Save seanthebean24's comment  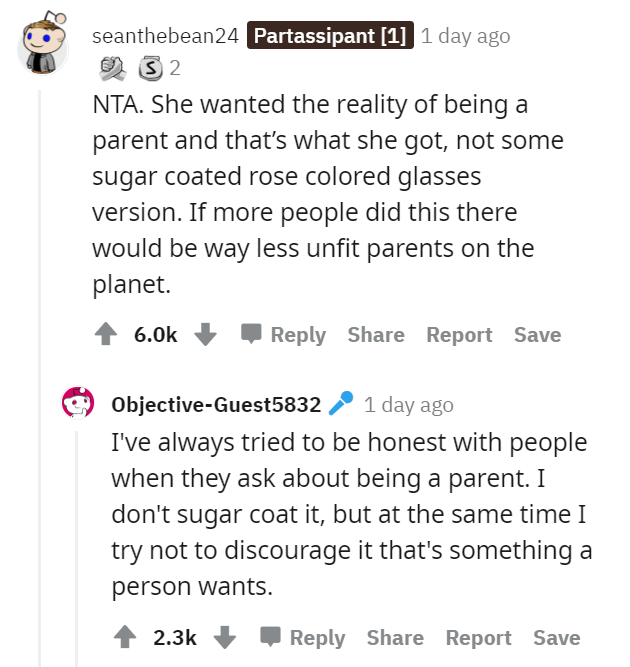[537, 335]
